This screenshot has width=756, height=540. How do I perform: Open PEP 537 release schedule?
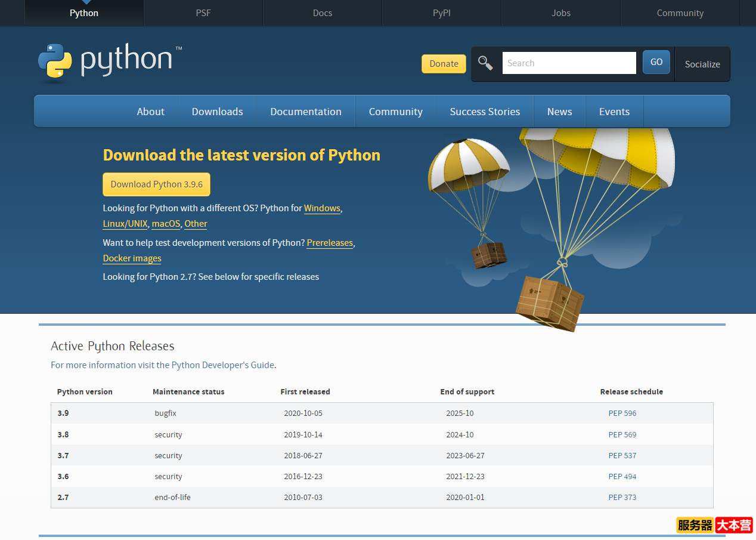point(622,455)
